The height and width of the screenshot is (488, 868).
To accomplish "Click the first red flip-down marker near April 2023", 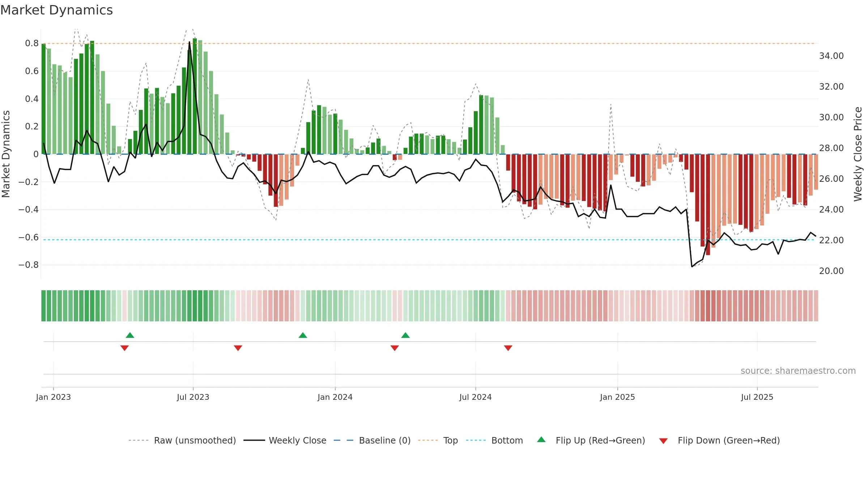I will pyautogui.click(x=124, y=348).
